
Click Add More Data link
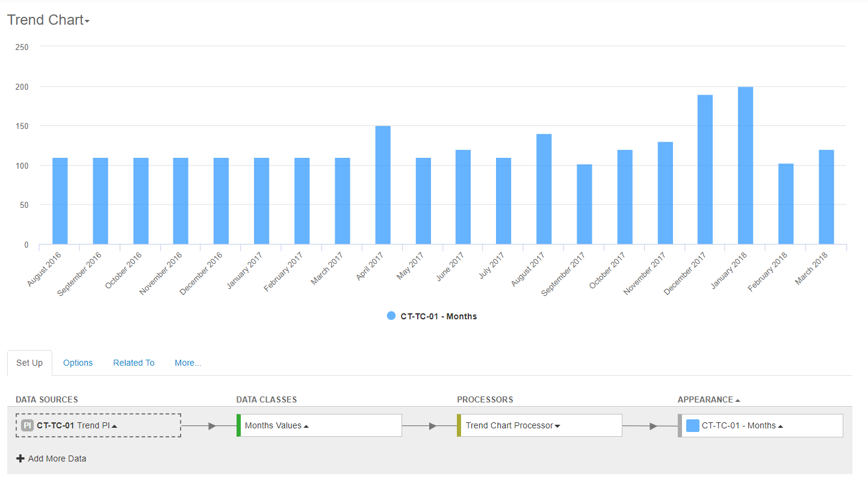coord(57,458)
